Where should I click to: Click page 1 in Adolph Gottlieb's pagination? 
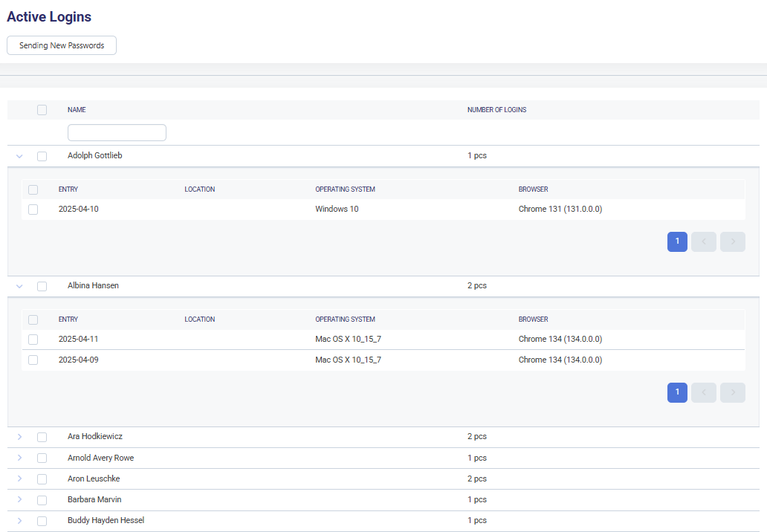[677, 241]
